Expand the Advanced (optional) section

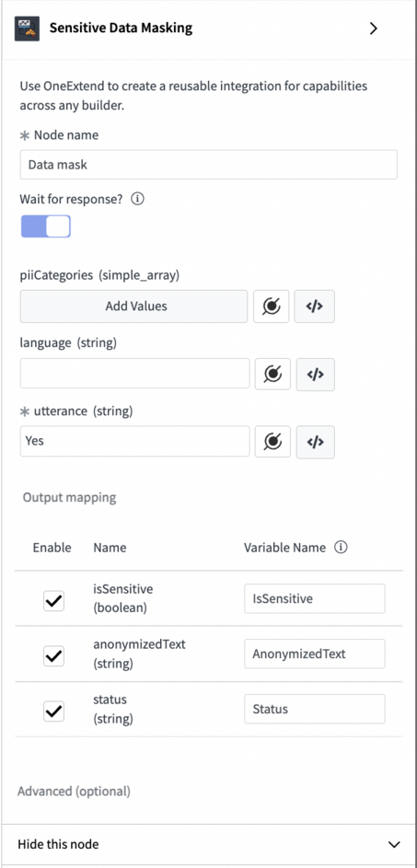[x=75, y=791]
